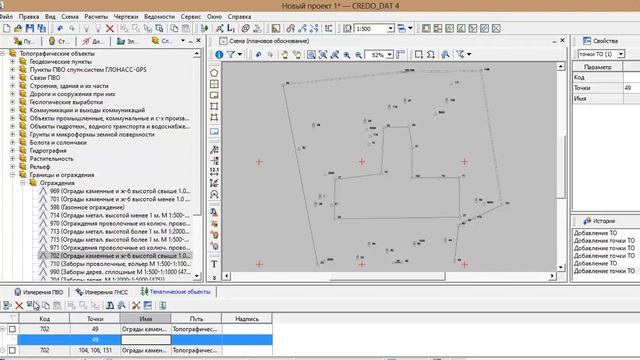Open the 52% zoom dropdown
Image resolution: width=640 pixels, height=360 pixels.
click(389, 55)
